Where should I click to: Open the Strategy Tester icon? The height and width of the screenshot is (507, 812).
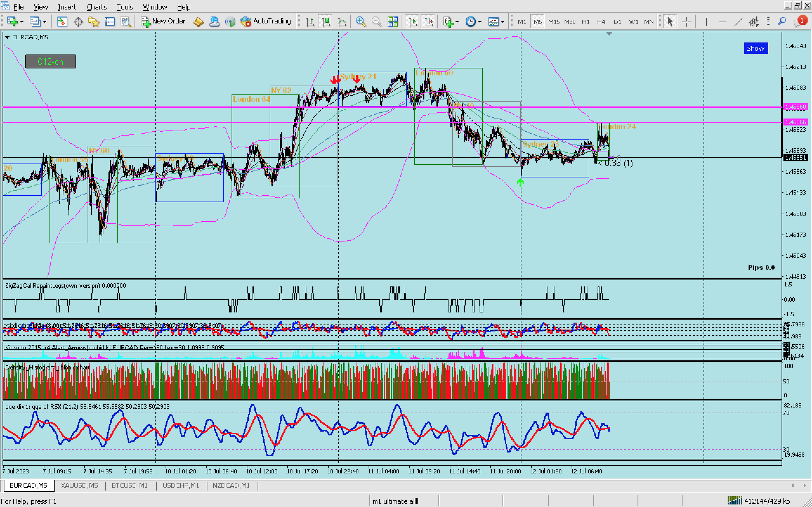tap(126, 22)
